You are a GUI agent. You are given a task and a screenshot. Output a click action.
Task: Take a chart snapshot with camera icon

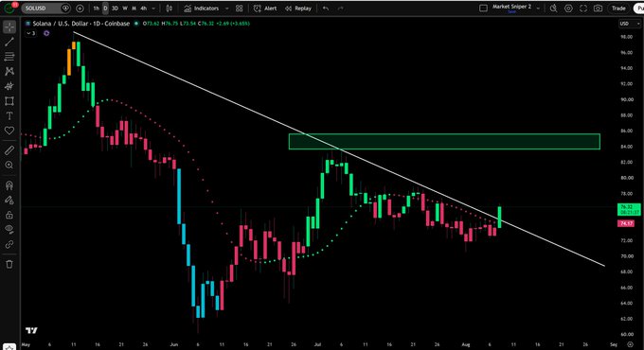[x=598, y=9]
